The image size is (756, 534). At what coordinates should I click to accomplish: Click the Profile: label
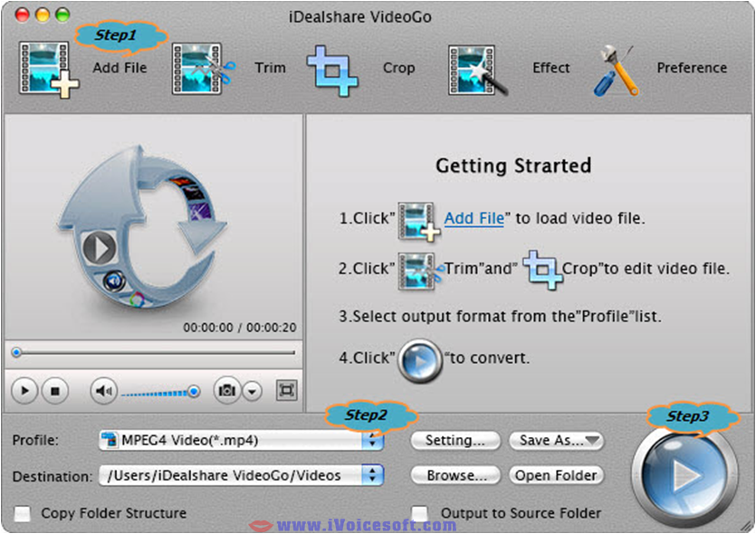point(35,440)
